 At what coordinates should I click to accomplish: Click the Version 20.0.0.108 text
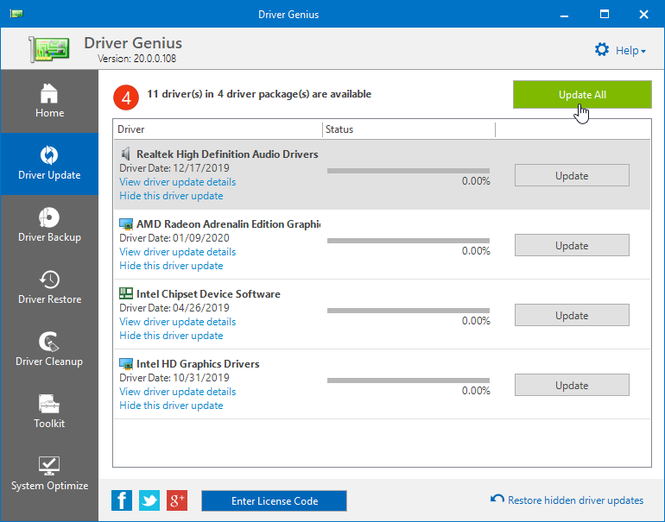coord(137,59)
